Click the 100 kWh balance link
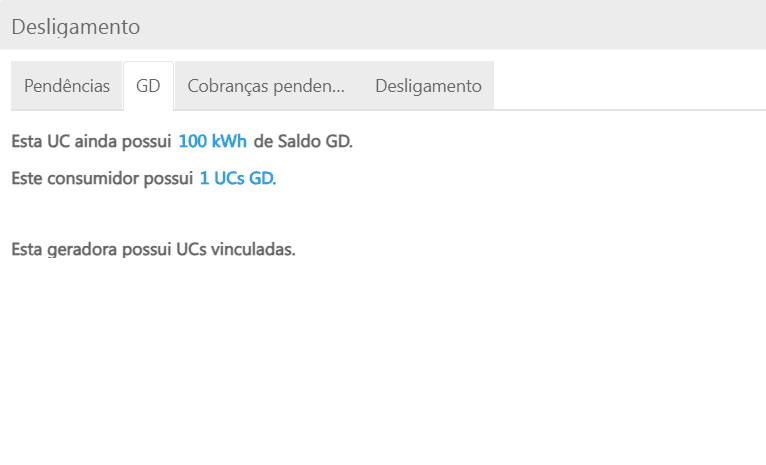Screen dimensions: 766x465 click(x=212, y=141)
